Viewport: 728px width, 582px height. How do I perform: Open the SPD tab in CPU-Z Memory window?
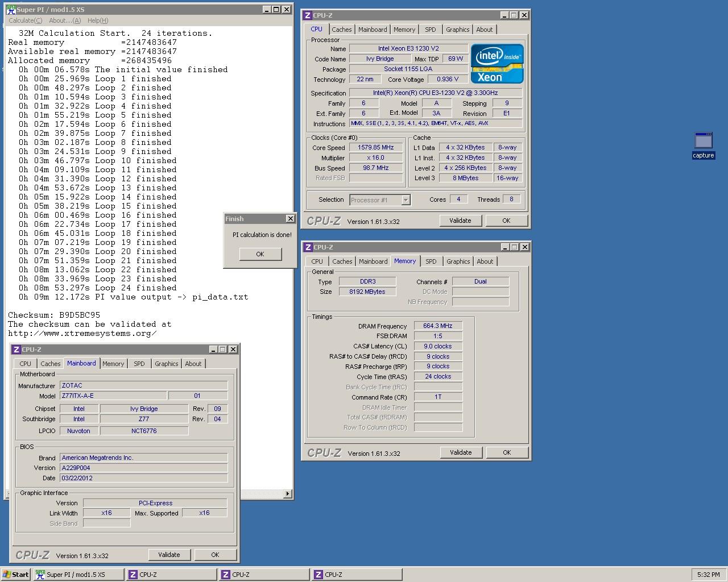pyautogui.click(x=431, y=261)
